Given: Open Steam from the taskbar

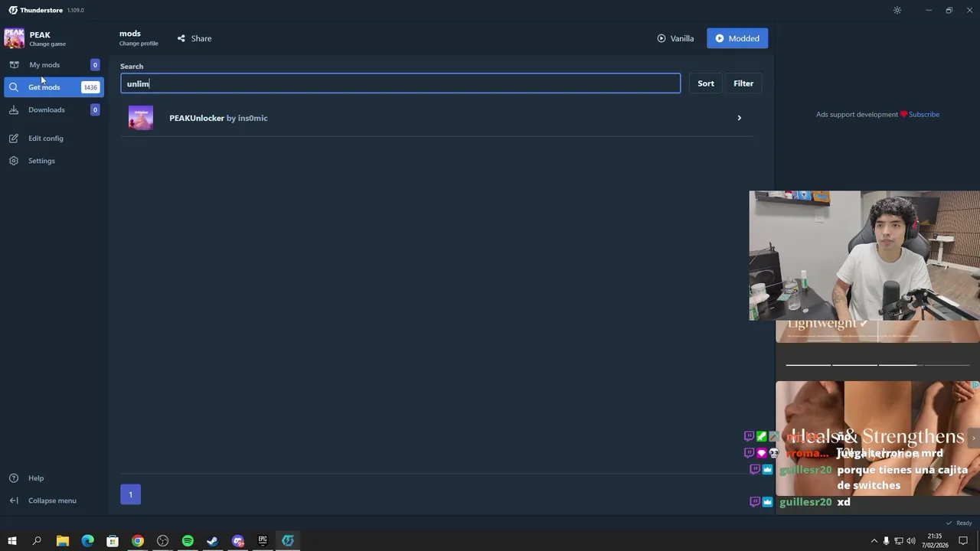Looking at the screenshot, I should coord(212,541).
